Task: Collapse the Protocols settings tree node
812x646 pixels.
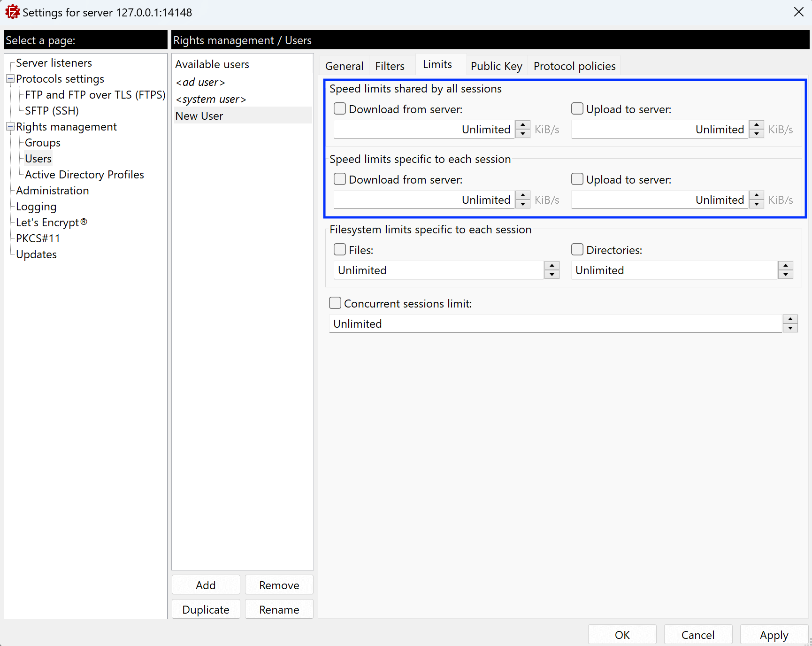Action: coord(10,79)
